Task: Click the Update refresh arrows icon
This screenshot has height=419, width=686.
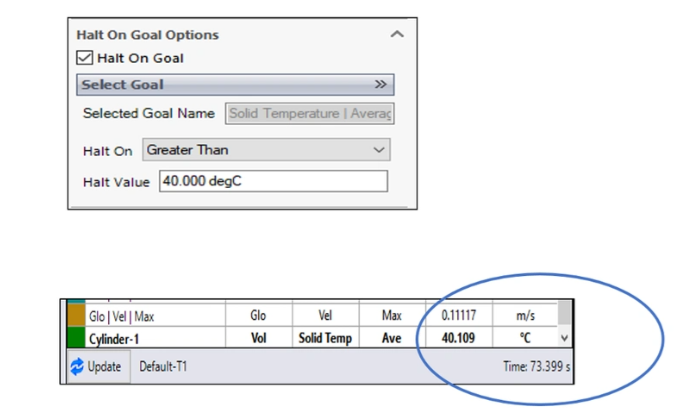Action: coord(76,367)
